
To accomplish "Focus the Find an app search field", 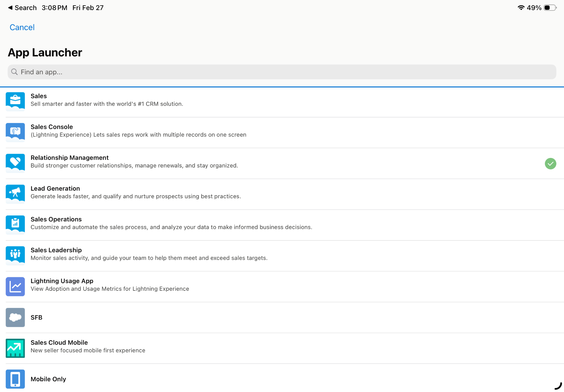I will pyautogui.click(x=282, y=72).
